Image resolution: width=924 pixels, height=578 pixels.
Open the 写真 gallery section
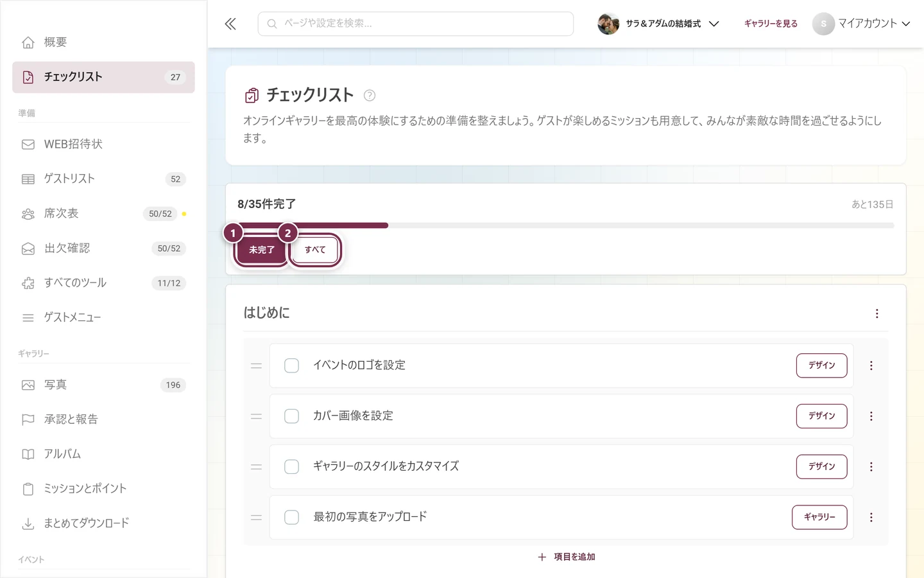pos(103,385)
